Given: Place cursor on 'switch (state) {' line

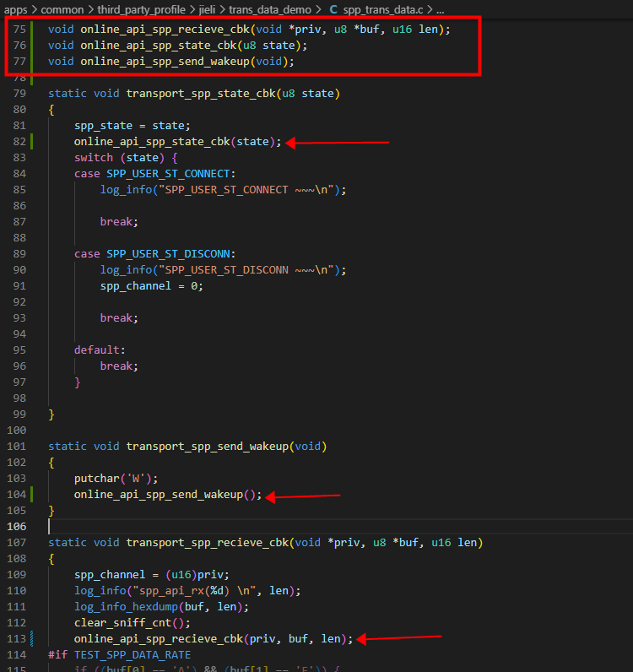Looking at the screenshot, I should [x=126, y=158].
